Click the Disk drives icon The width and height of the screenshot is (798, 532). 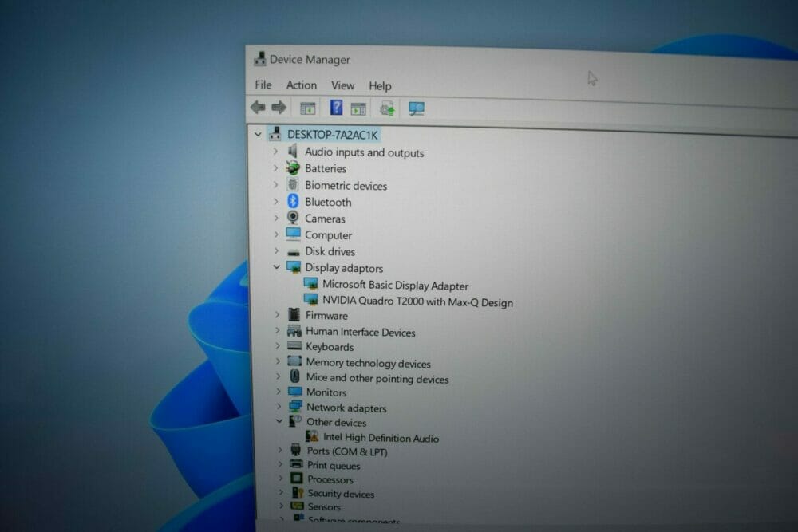tap(293, 252)
